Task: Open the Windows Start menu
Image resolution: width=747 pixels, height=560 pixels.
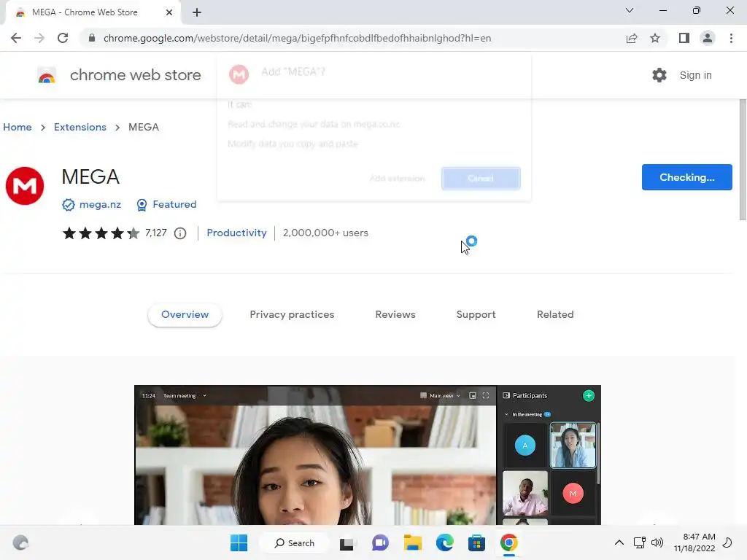Action: (239, 542)
